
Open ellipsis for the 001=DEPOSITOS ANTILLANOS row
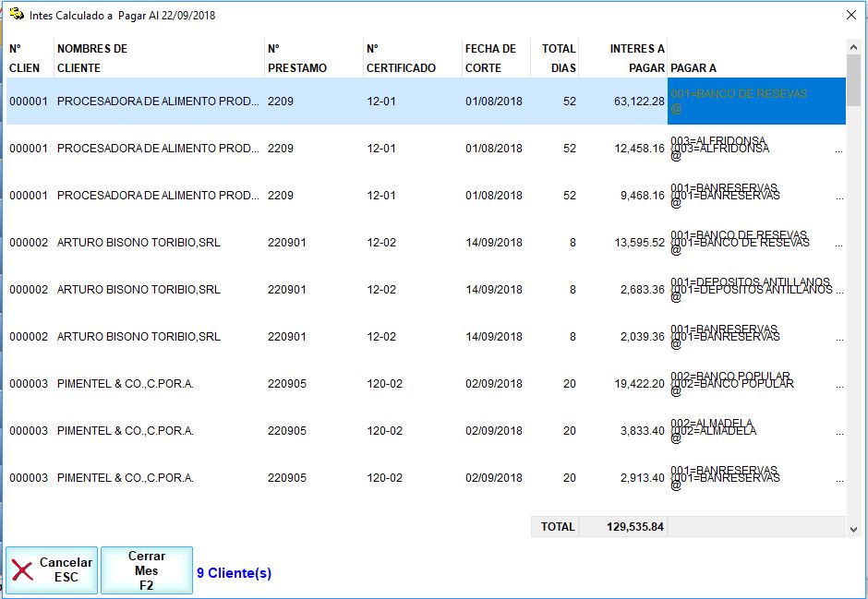[838, 290]
